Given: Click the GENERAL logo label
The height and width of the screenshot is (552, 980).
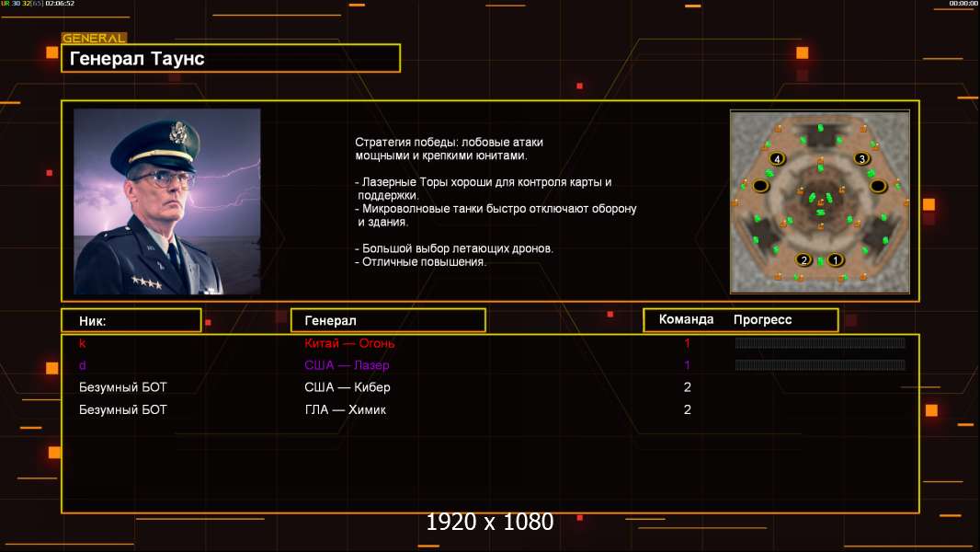Looking at the screenshot, I should (95, 38).
